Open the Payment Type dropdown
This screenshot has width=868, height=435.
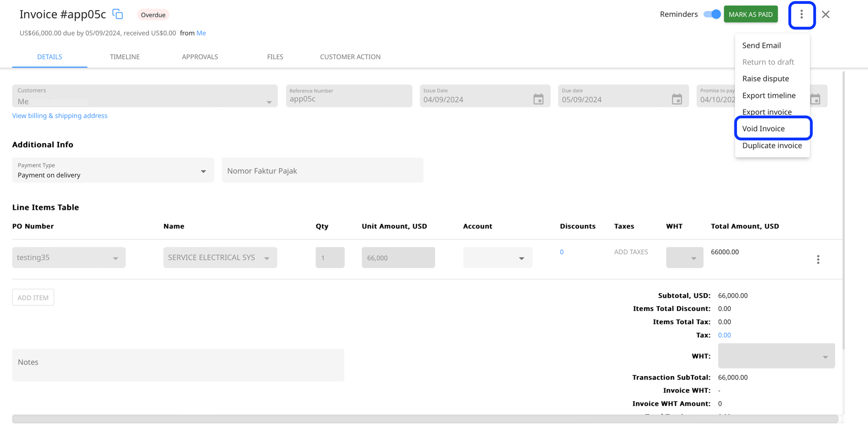pos(203,170)
